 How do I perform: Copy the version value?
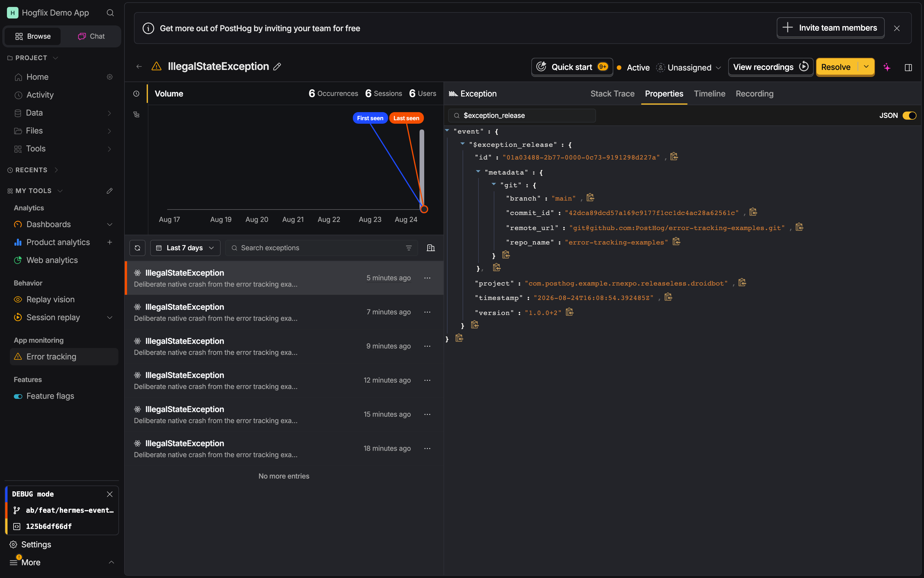[569, 312]
